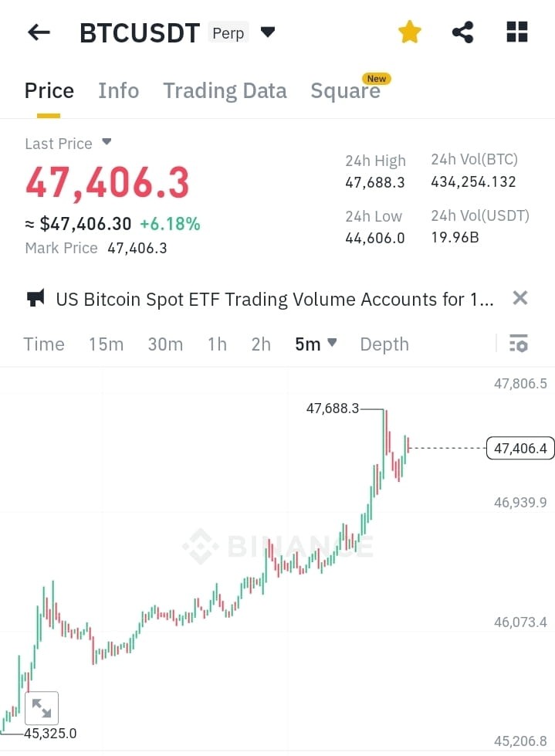Expand the Last Price dropdown arrow
Viewport: 555px width, 756px height.
pos(106,142)
